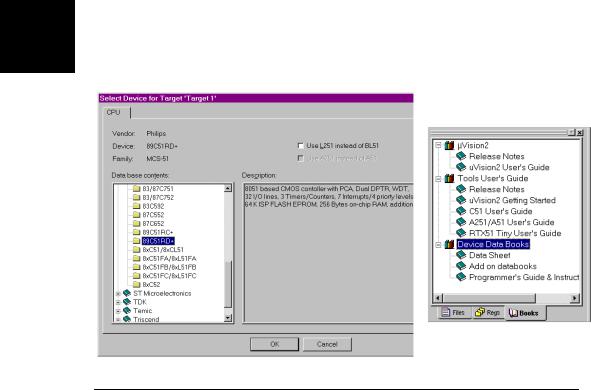Open Programmer's Guide & Instruct book
Screen dimensions: 591x390
pyautogui.click(x=524, y=277)
